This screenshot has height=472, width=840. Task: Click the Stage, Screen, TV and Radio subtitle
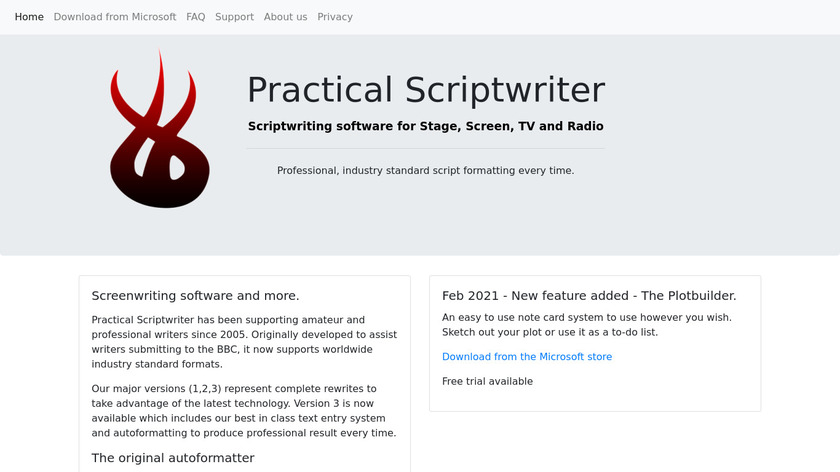426,127
